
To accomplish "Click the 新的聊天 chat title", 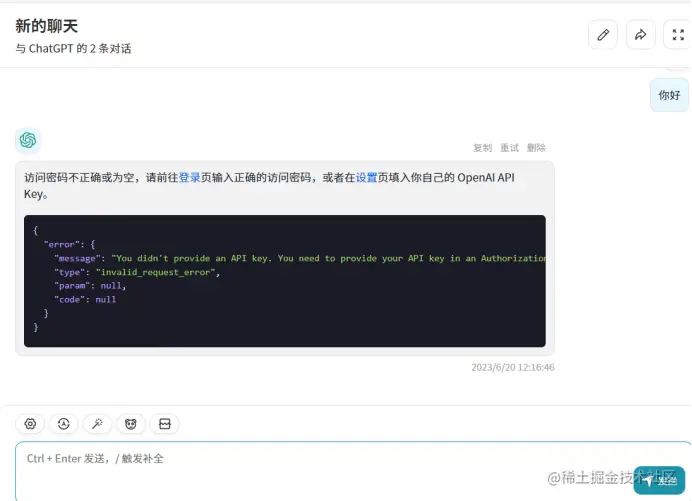I will tap(46, 26).
